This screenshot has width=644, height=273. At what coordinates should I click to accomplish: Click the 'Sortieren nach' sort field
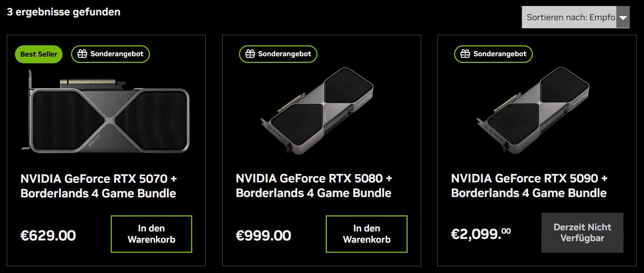(x=569, y=17)
